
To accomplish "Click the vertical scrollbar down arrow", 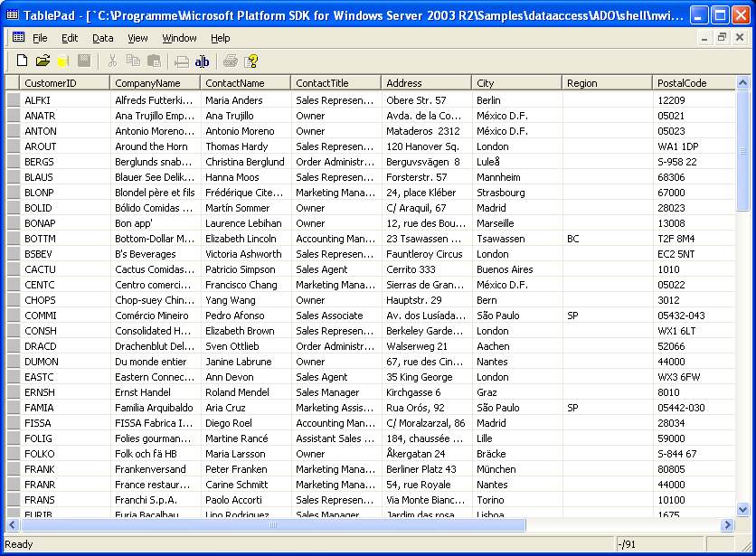I will (743, 509).
